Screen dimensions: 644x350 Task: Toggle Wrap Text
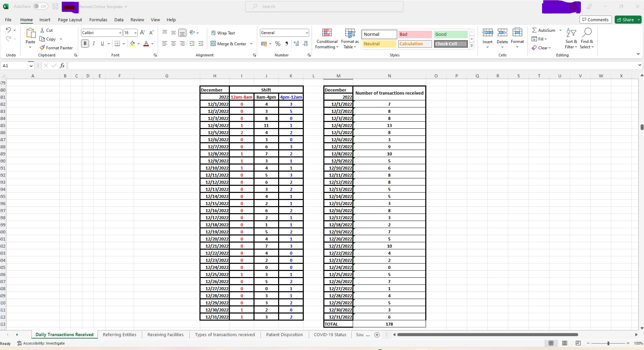[223, 33]
